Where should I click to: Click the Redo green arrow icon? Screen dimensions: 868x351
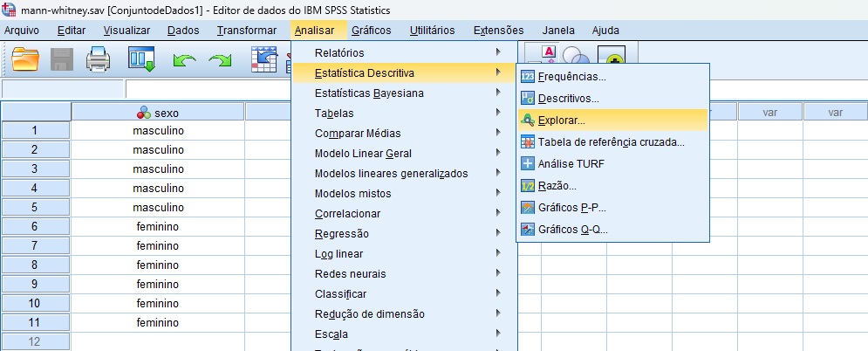pos(220,60)
